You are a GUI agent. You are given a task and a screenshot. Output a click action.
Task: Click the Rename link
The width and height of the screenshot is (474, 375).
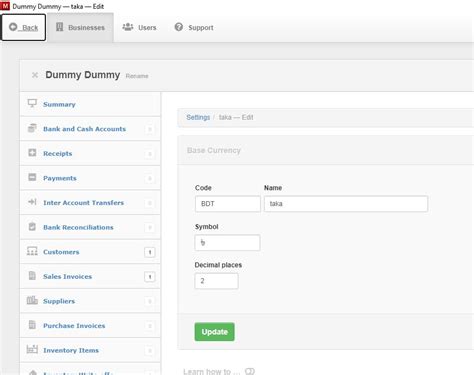pyautogui.click(x=137, y=76)
